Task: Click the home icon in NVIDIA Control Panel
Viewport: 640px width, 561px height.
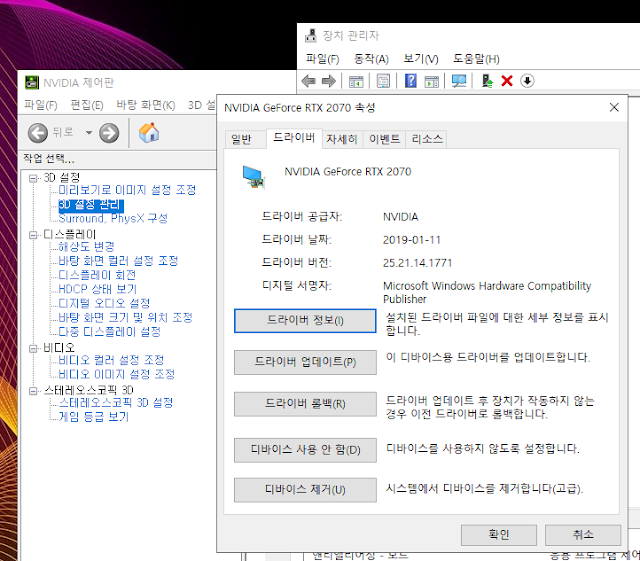Action: pos(149,132)
